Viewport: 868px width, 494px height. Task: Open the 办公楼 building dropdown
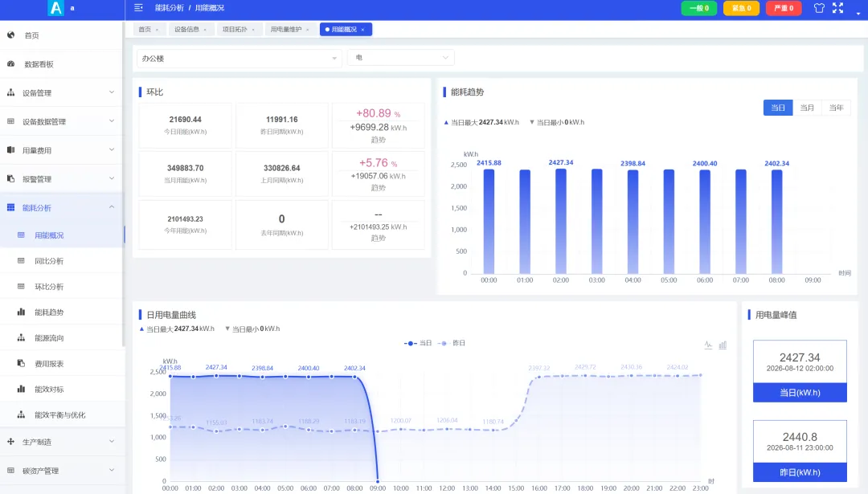coord(240,58)
